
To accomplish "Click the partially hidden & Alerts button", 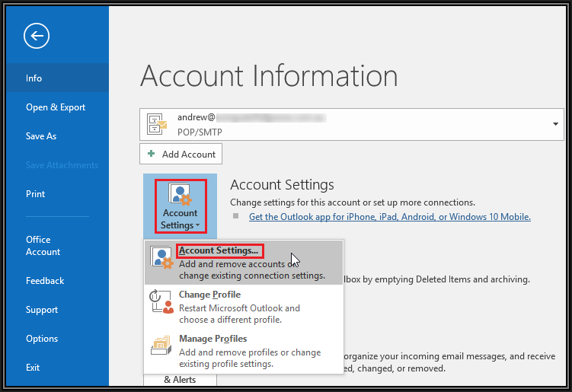I will coord(181,380).
